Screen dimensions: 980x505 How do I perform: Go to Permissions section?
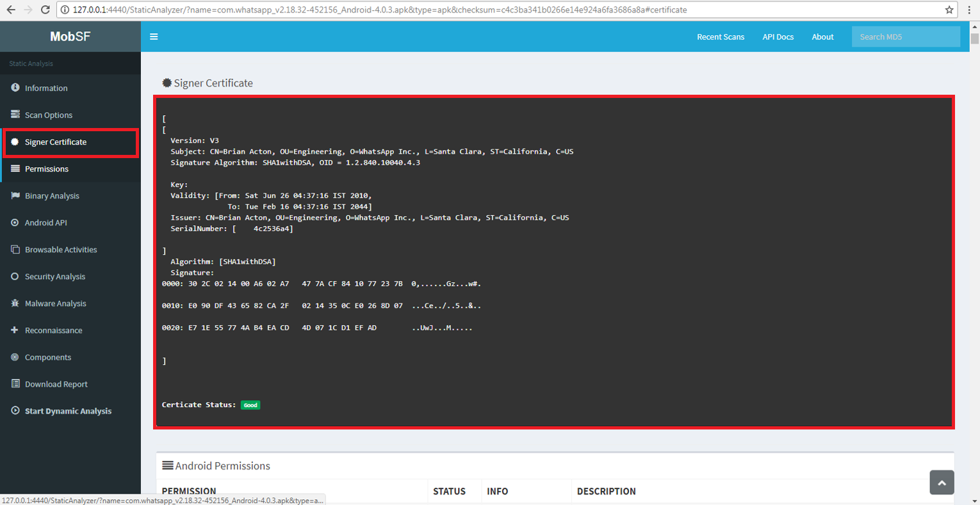pos(47,169)
